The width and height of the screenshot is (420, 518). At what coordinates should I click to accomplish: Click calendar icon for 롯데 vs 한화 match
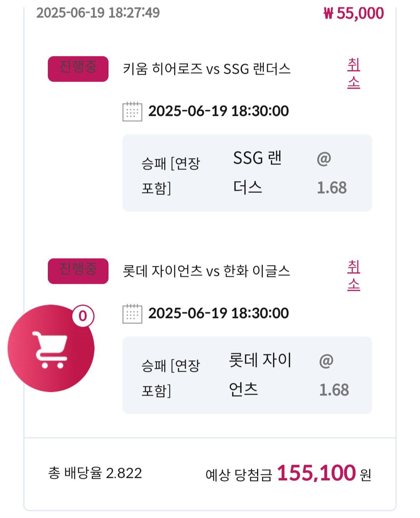pyautogui.click(x=132, y=314)
